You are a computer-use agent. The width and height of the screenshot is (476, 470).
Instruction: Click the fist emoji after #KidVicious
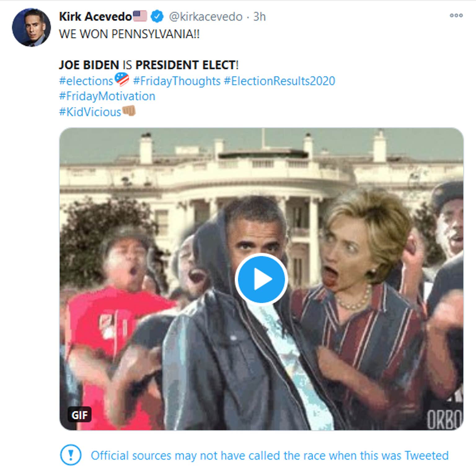(x=129, y=111)
